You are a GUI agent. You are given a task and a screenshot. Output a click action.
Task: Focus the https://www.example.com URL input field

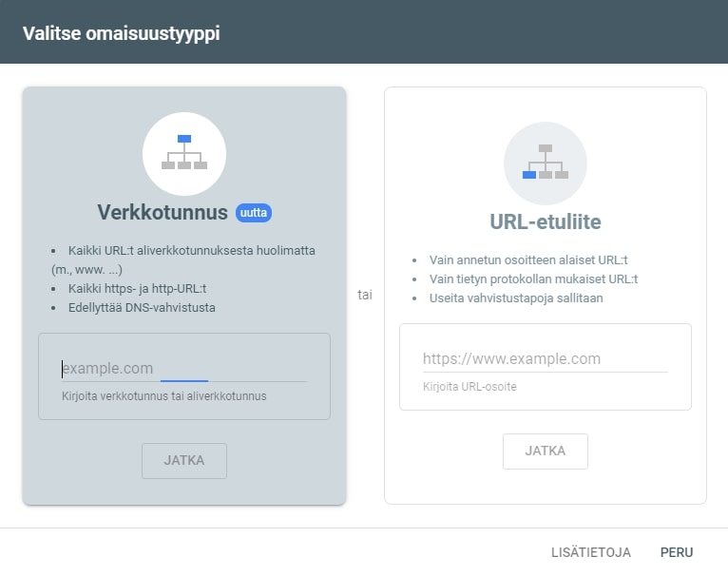[545, 359]
